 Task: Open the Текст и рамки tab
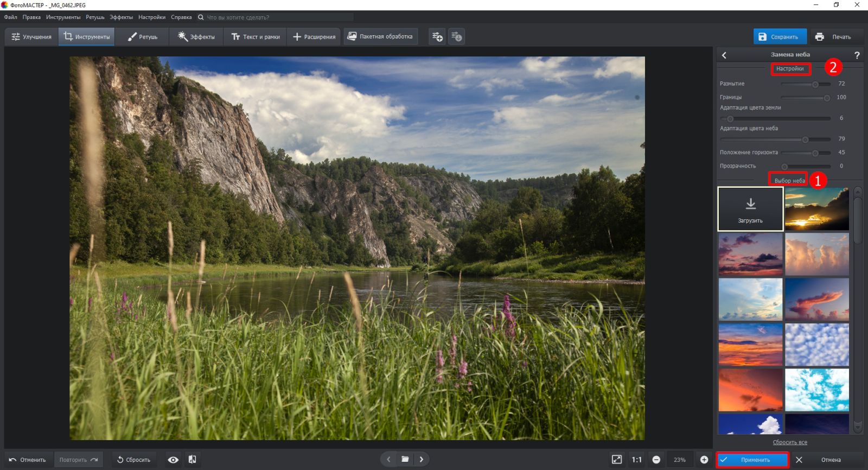point(256,37)
